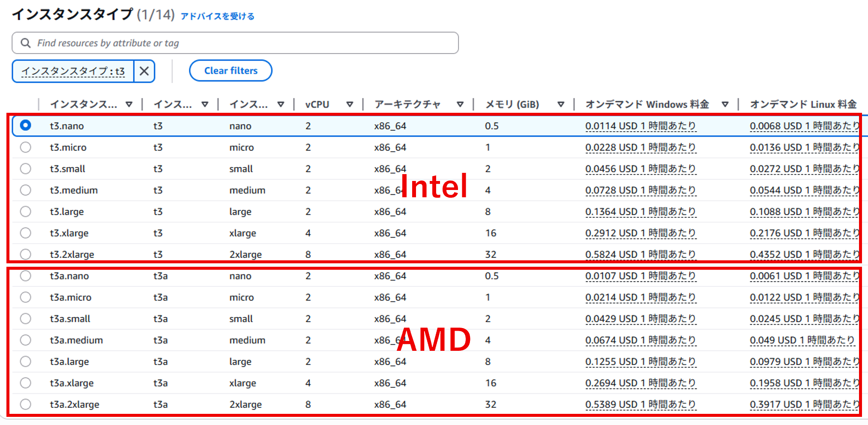Open the アドバイスを受ける link

click(x=218, y=16)
